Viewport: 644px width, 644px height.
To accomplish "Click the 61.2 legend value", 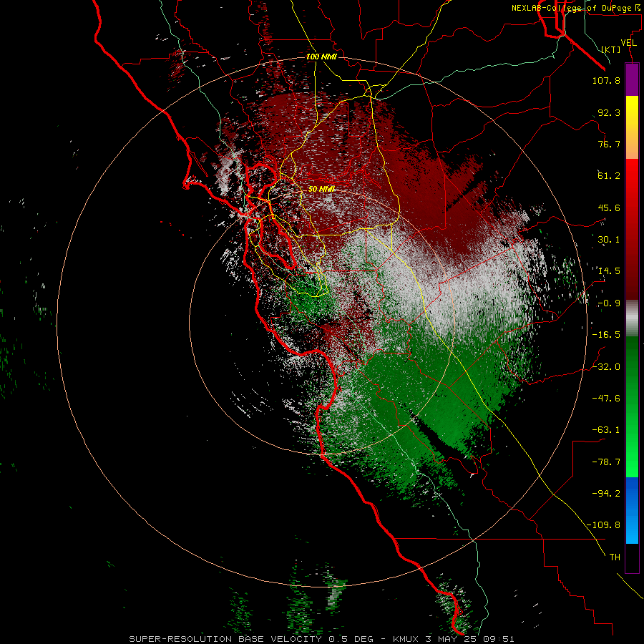I will pos(609,176).
